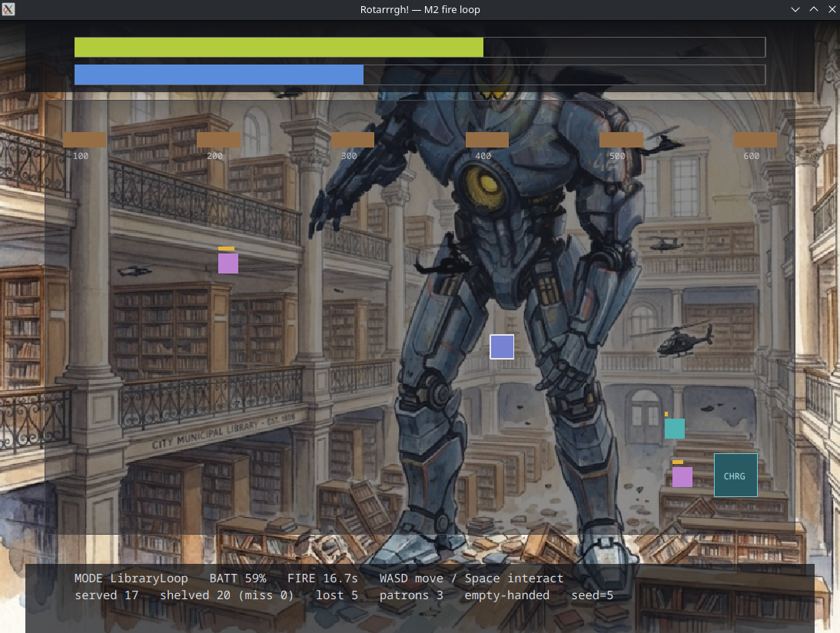Click the FIRE 16.7s timer
The image size is (840, 633).
(323, 578)
